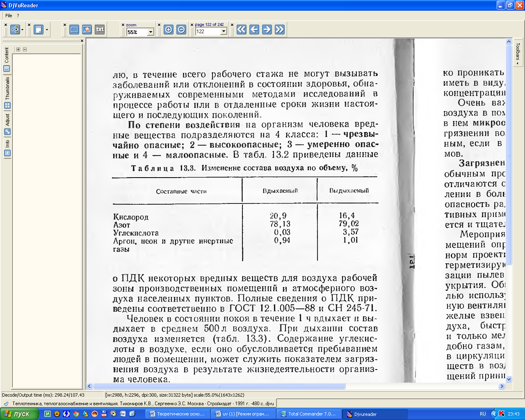Viewport: 525px width, 420px height.
Task: Click the RU language indicator
Action: [x=483, y=414]
